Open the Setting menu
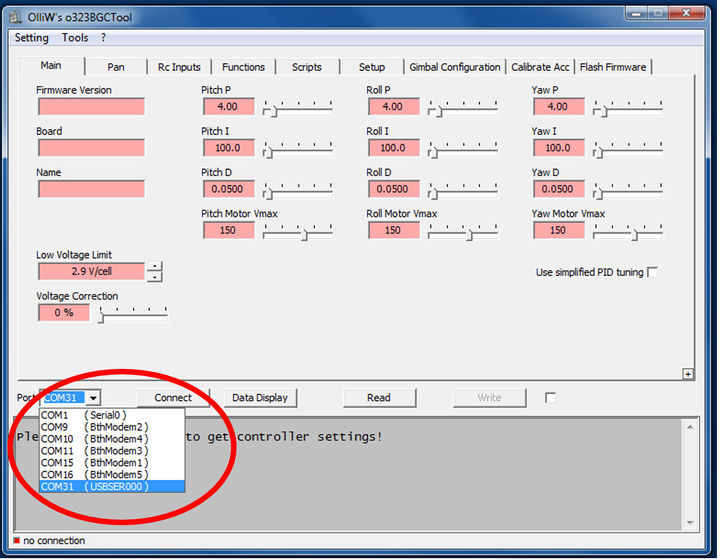 tap(31, 37)
